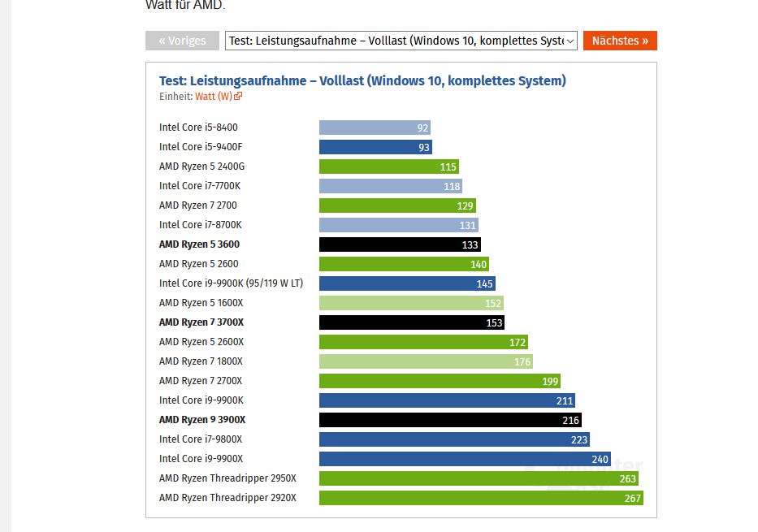
Task: Click the external-link icon next to Watt (W)
Action: 236,96
